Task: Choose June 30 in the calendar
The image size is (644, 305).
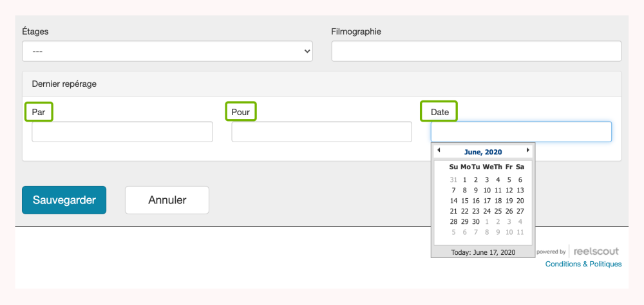Action: (x=476, y=222)
